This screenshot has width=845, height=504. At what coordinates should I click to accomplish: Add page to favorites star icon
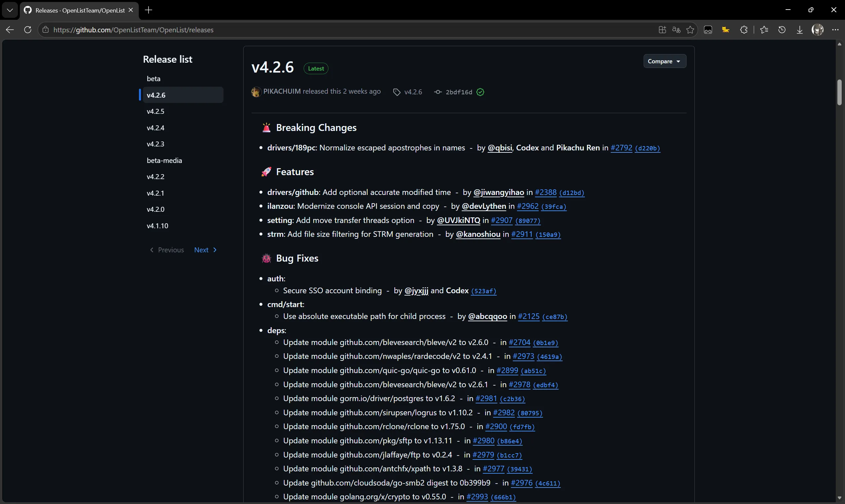coord(690,30)
